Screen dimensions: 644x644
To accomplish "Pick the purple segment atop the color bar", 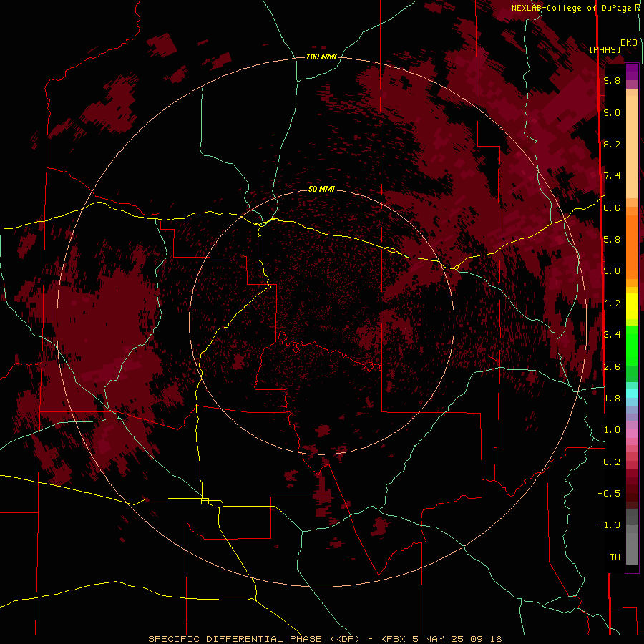I will (632, 72).
